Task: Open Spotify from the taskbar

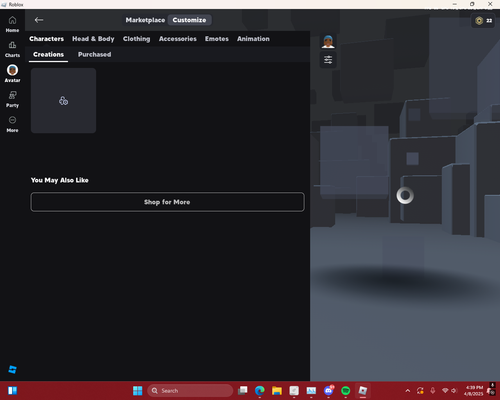Action: [346, 391]
